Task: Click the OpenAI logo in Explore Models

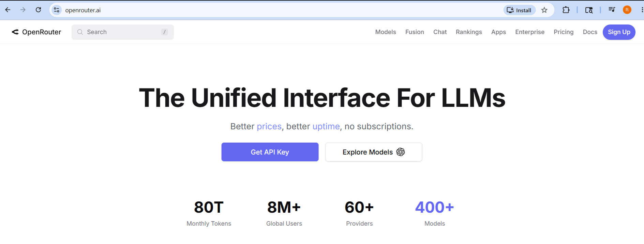Action: pos(401,152)
